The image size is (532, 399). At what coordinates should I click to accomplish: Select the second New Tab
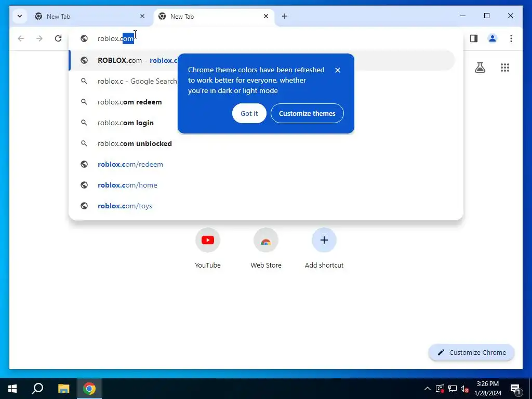tap(214, 16)
